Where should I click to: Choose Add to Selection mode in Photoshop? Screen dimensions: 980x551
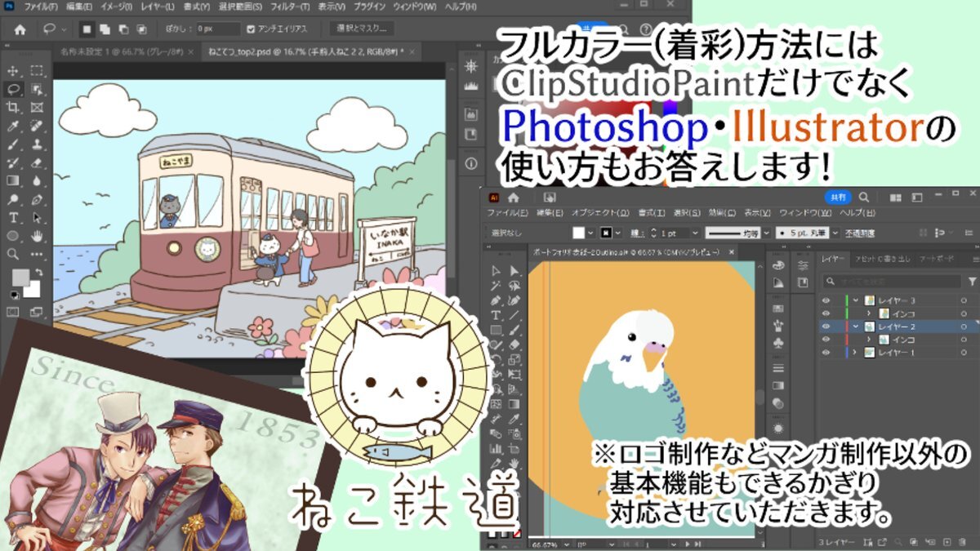click(105, 29)
